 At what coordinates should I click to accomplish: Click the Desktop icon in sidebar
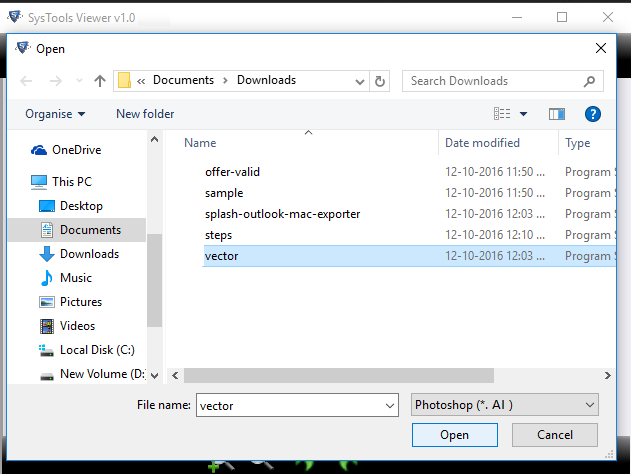[x=47, y=206]
